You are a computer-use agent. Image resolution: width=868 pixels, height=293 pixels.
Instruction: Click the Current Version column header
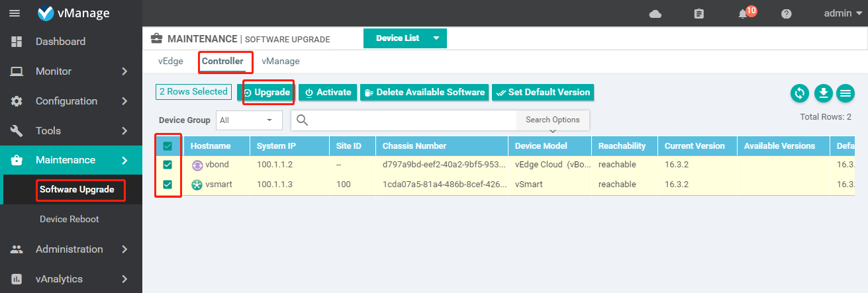pyautogui.click(x=695, y=146)
